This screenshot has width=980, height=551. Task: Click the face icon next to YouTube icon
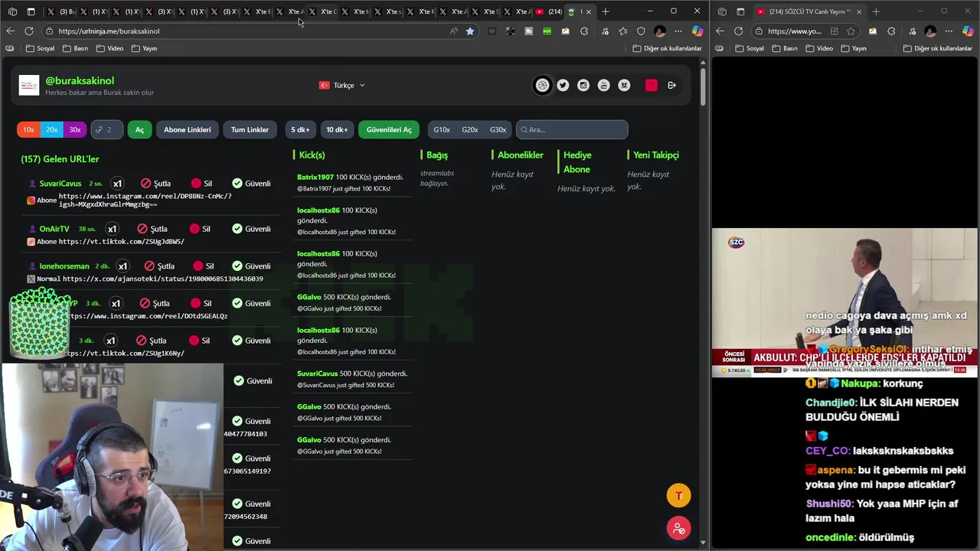[625, 85]
